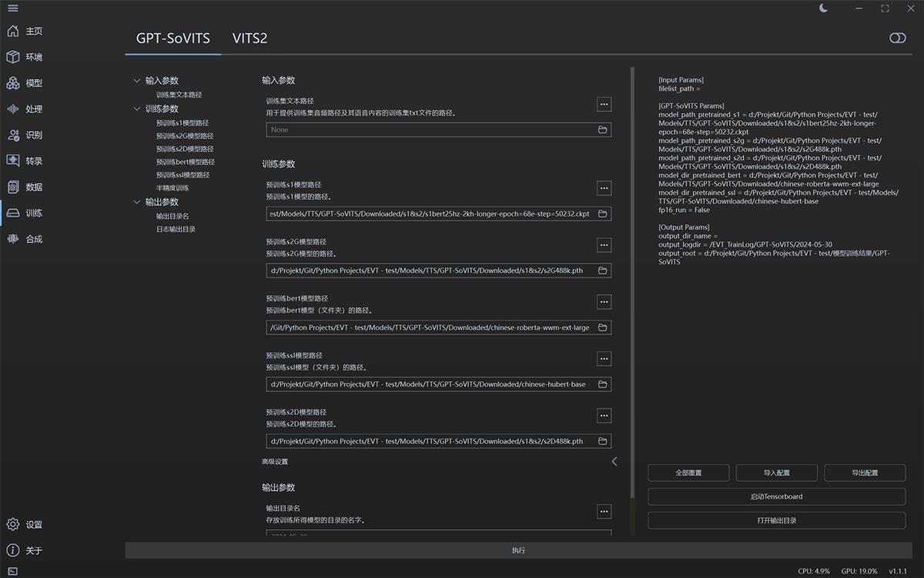Open more options for 训练集文本路径
Viewport: 924px width, 578px height.
[604, 104]
